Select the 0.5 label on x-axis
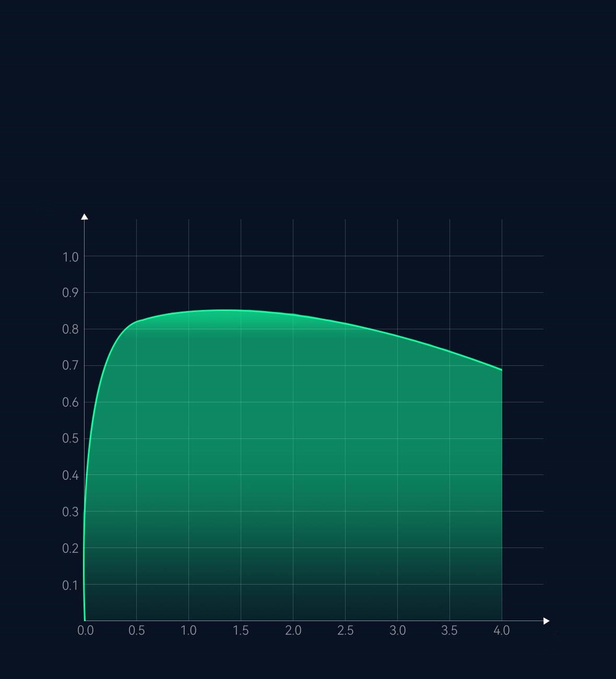 (x=137, y=630)
